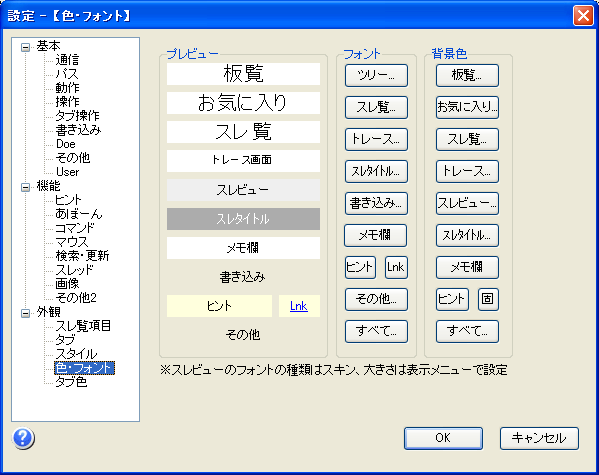
Task: Click トレース... button in フォント group
Action: 376,139
